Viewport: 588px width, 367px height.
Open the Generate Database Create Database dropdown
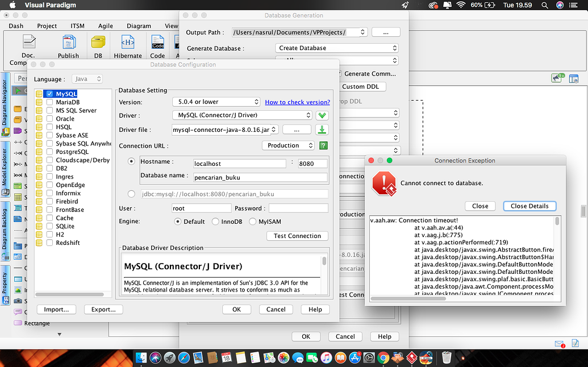[336, 48]
